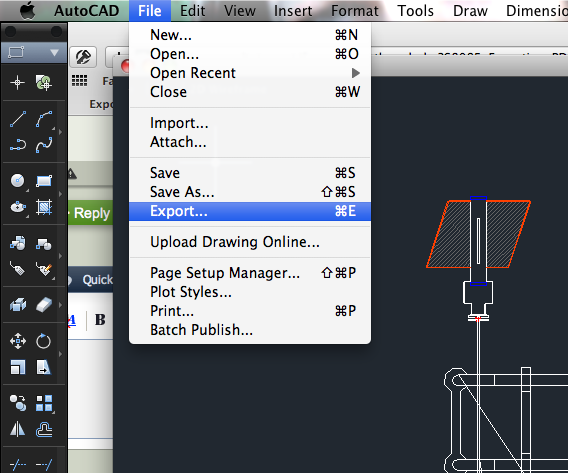Open the Format menu in menu bar
Viewport: 568px width, 473px height.
pyautogui.click(x=355, y=11)
